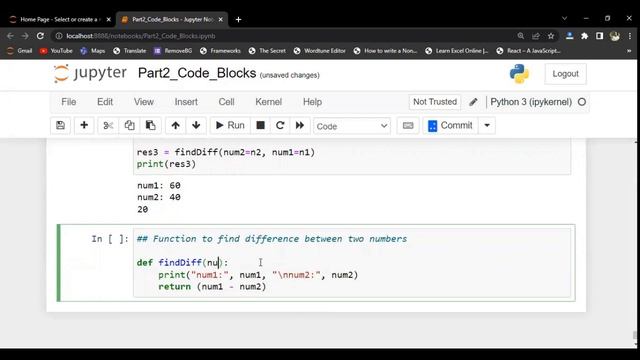The height and width of the screenshot is (360, 640).
Task: Click inside the findDiff def line
Action: pos(182,262)
